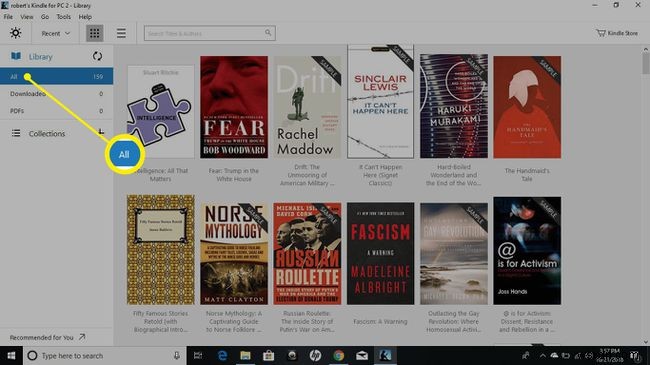Image resolution: width=650 pixels, height=365 pixels.
Task: Click the magnifier icon in search box
Action: pos(268,33)
